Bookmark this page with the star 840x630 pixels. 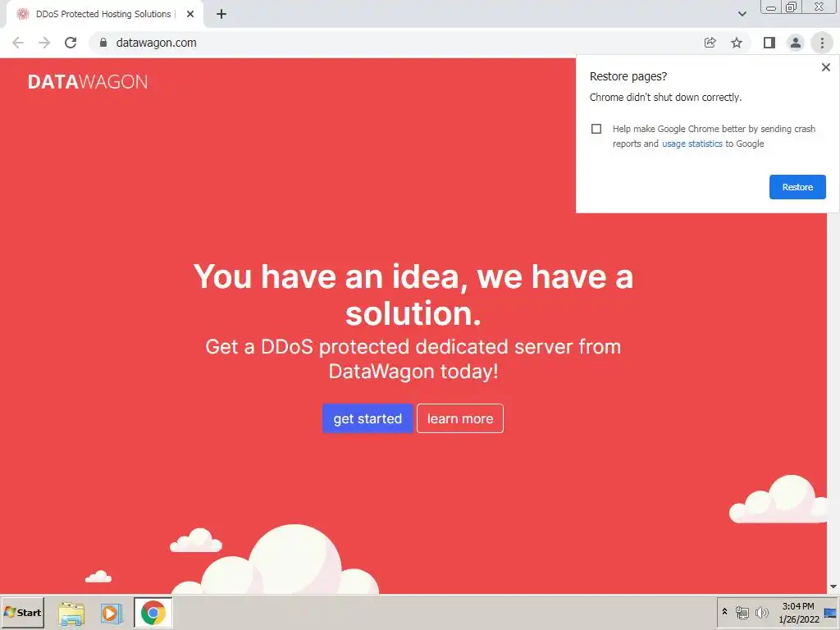(x=737, y=43)
